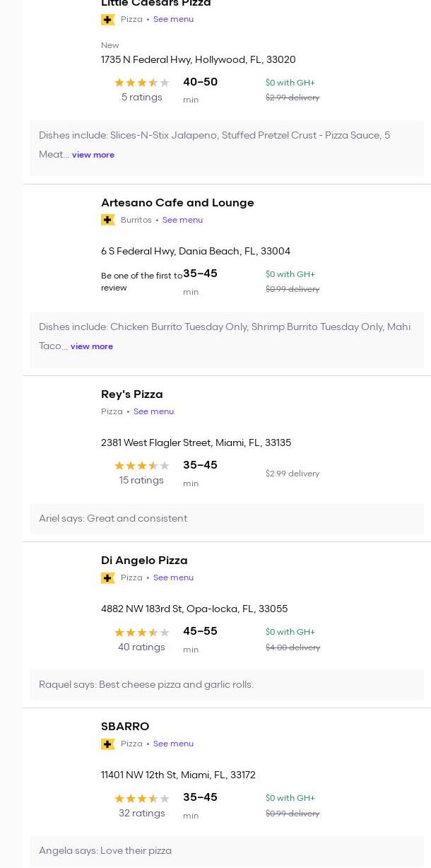Open the SBARRO restaurant page
The width and height of the screenshot is (431, 868).
pos(125,727)
